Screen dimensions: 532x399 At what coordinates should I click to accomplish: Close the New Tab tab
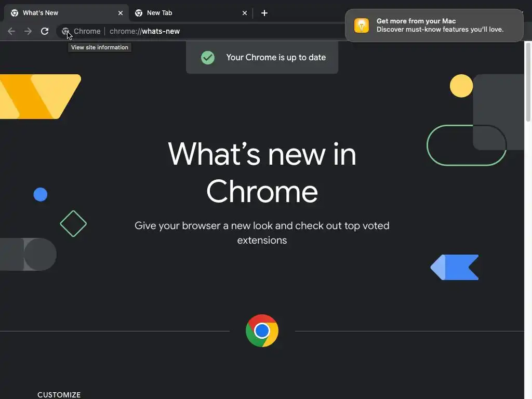click(245, 13)
